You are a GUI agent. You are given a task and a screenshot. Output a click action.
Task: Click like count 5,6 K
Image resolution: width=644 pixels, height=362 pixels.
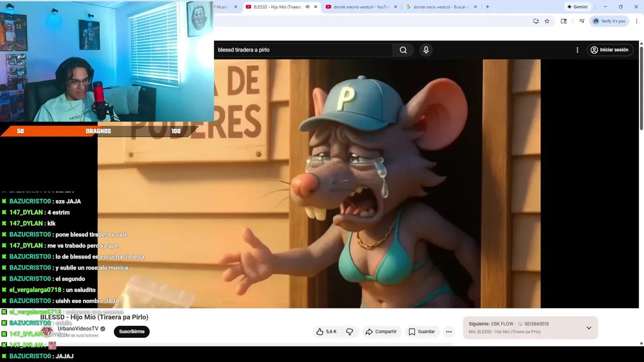[331, 332]
